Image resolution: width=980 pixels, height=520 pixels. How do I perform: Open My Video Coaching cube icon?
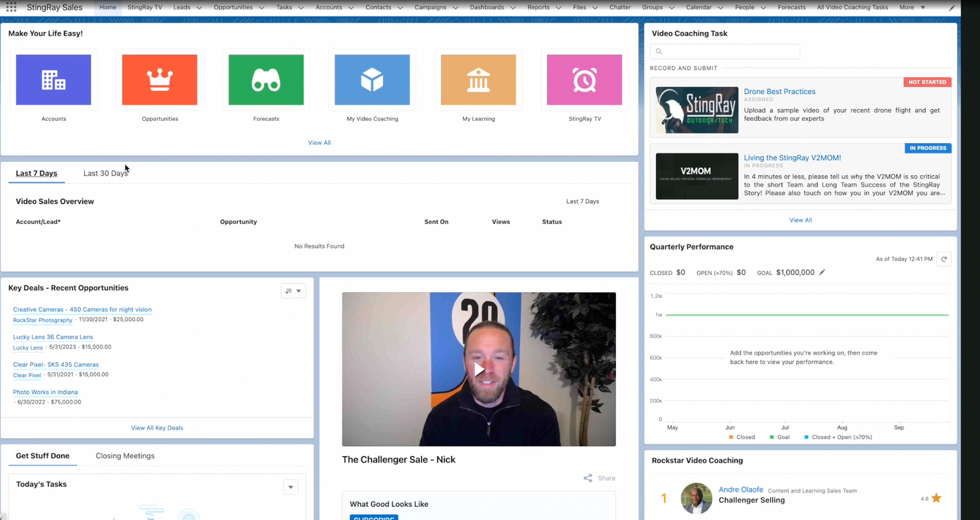point(372,80)
